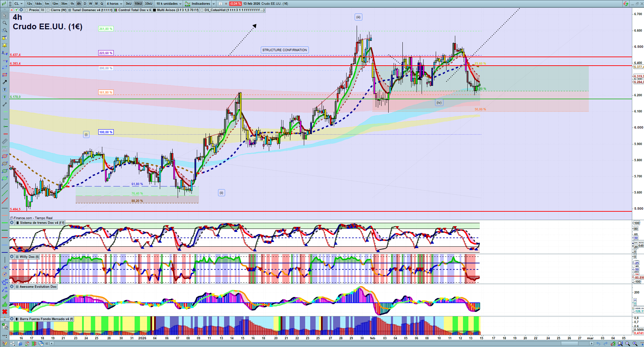The image size is (644, 347).
Task: Click the 35kU units button
Action: (149, 4)
